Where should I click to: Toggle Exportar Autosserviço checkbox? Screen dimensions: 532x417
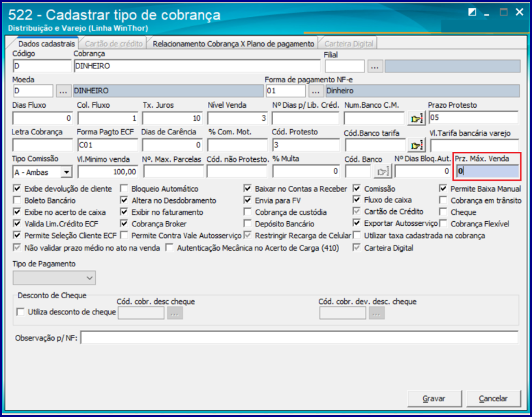(357, 223)
